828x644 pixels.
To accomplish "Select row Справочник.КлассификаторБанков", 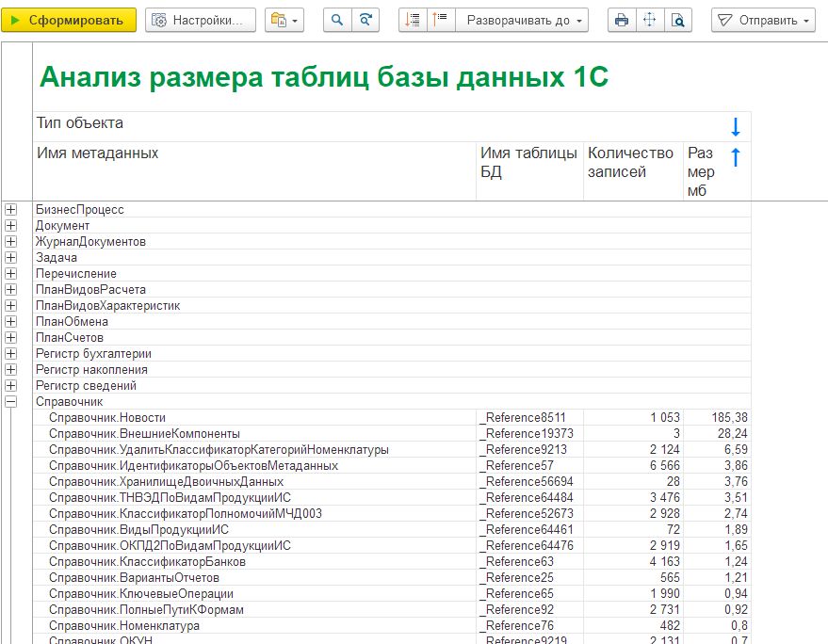I will pyautogui.click(x=392, y=562).
